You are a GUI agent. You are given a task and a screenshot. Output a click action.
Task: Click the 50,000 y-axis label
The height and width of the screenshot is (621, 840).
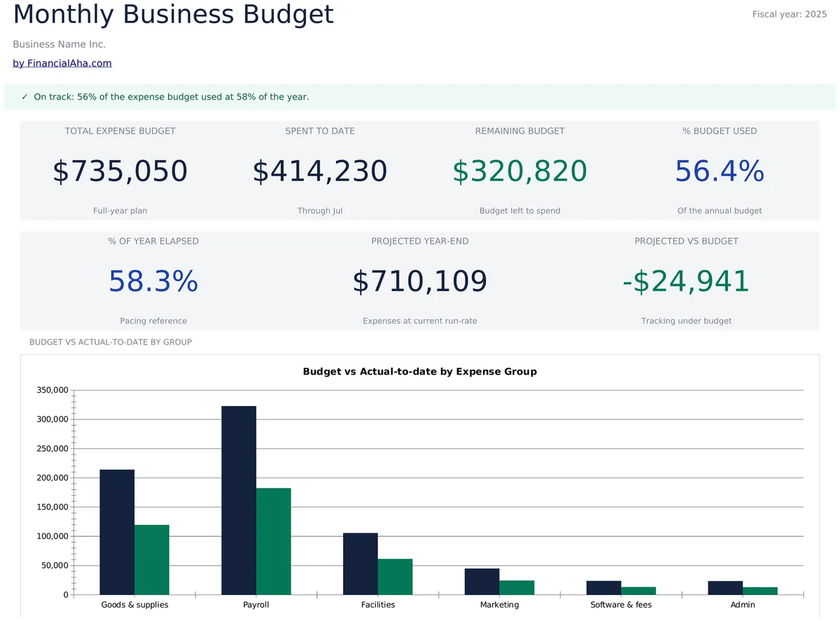tap(55, 566)
